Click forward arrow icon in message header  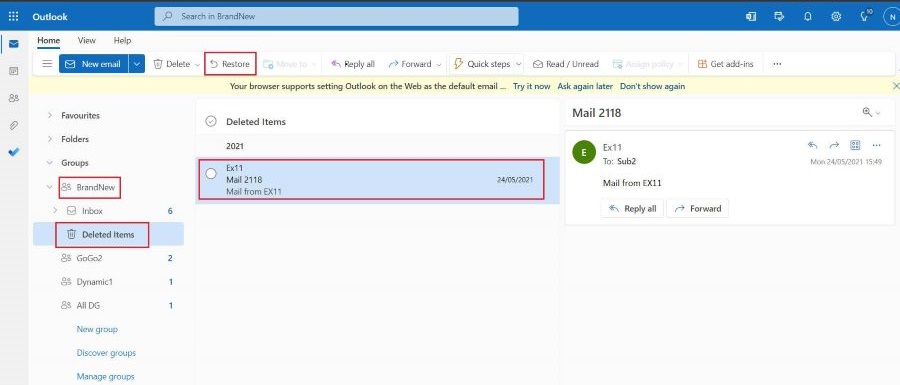834,145
